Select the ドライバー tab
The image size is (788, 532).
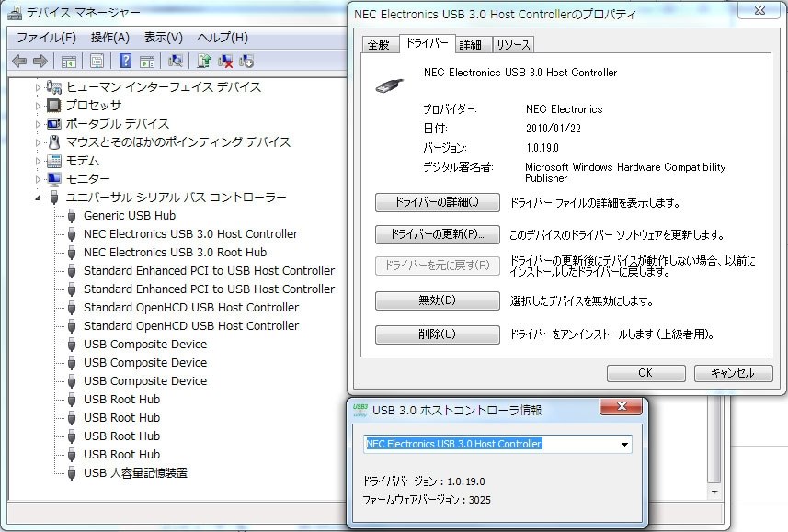point(428,44)
